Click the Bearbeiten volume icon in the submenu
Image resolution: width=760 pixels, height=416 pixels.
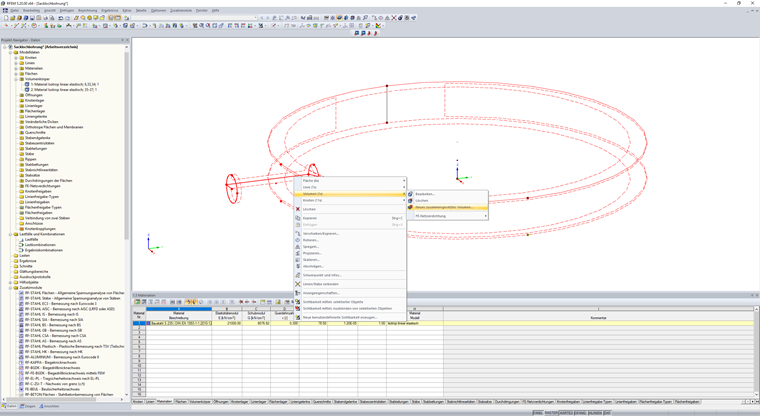coord(410,194)
